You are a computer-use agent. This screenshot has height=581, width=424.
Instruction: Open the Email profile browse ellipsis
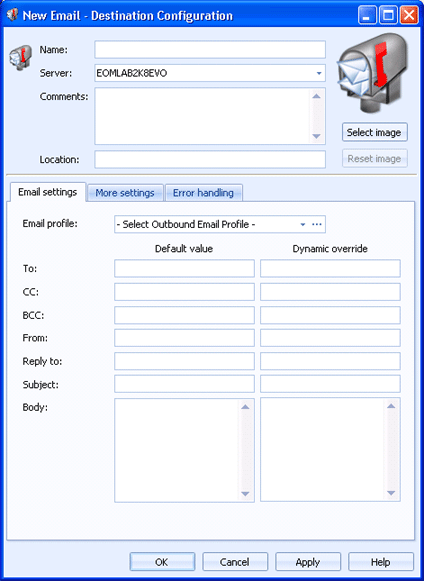pos(317,225)
